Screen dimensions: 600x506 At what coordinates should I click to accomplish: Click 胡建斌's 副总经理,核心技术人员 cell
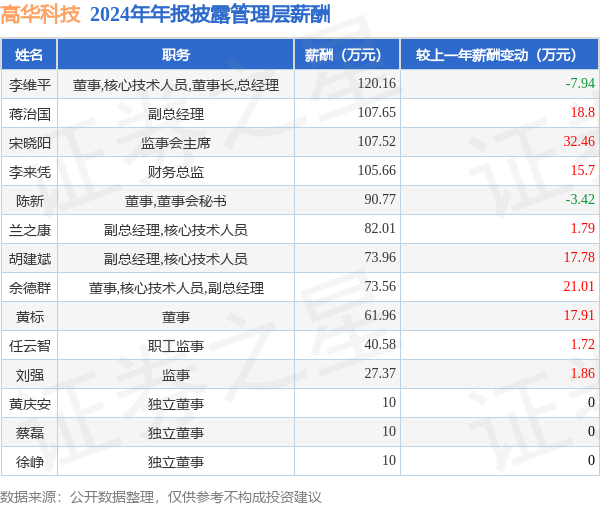(176, 259)
